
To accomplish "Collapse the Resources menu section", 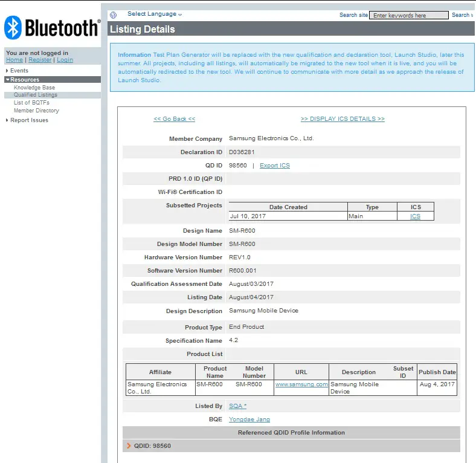I will pos(53,80).
